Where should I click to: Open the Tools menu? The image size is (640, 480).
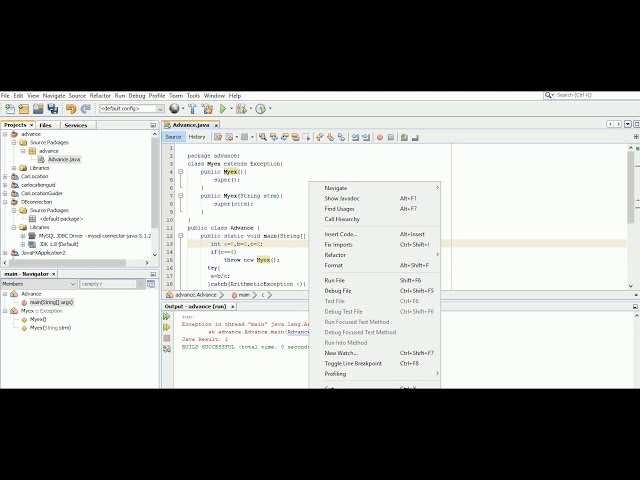[193, 96]
